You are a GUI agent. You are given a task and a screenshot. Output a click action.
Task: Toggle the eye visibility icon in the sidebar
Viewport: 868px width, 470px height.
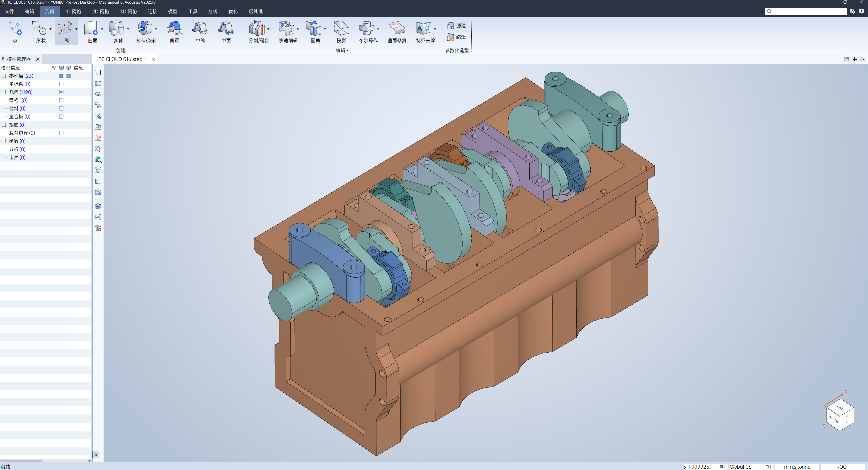point(98,94)
